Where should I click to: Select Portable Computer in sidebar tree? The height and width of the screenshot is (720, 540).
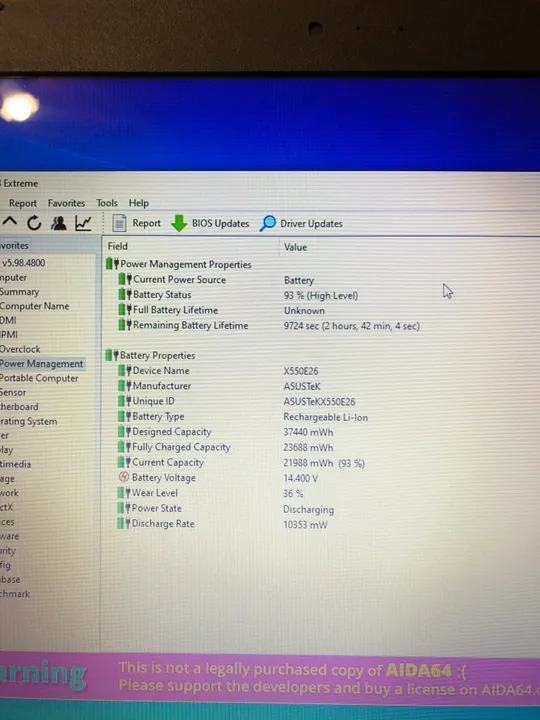39,378
